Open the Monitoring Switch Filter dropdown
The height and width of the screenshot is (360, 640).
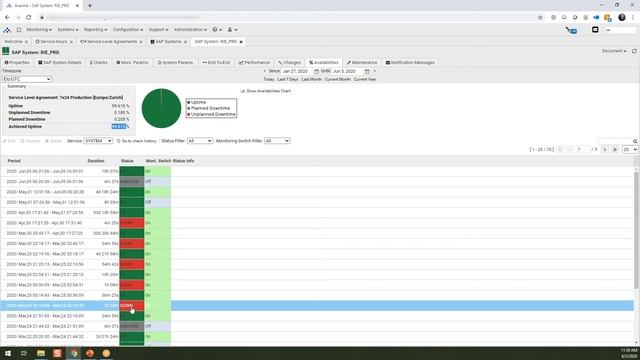point(277,141)
